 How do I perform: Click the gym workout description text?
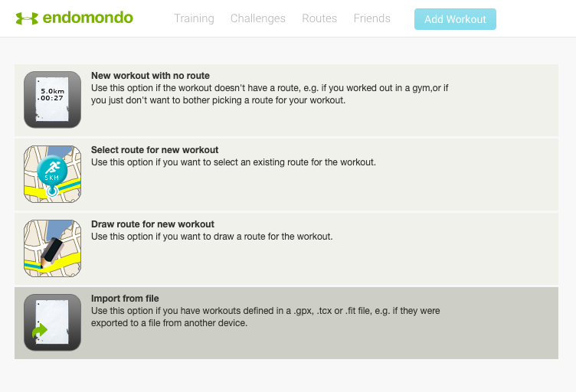[269, 94]
